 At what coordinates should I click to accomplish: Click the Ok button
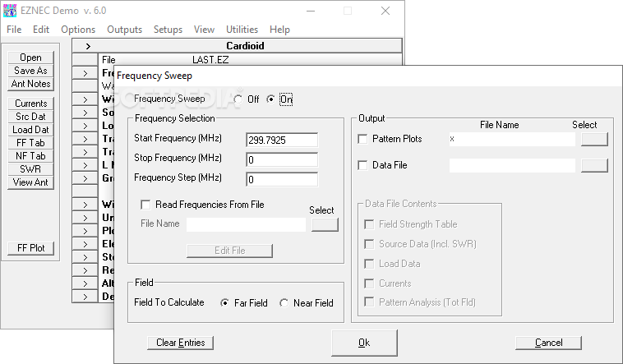[364, 343]
